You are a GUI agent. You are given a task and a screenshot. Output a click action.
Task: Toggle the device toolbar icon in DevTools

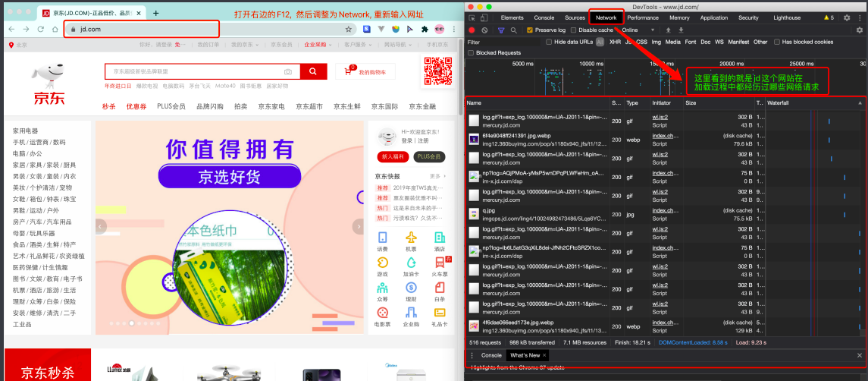pos(484,17)
